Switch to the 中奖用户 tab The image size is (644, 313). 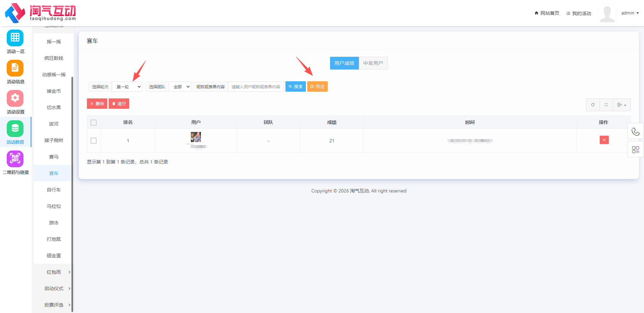pyautogui.click(x=373, y=63)
